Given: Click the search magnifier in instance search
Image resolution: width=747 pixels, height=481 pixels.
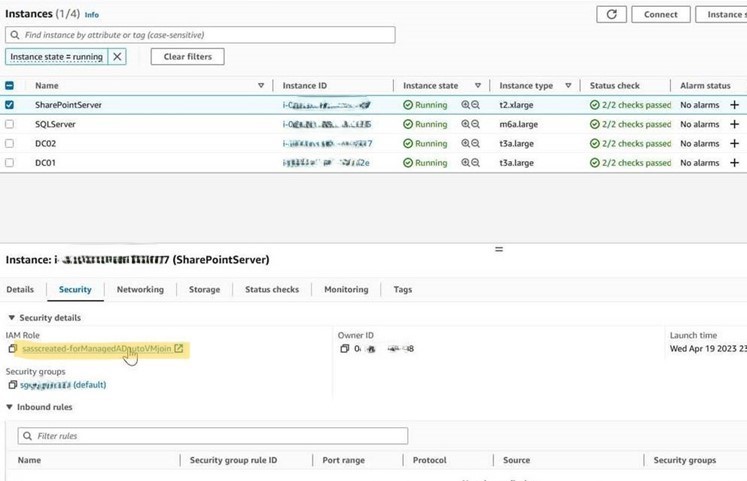Looking at the screenshot, I should pyautogui.click(x=15, y=35).
